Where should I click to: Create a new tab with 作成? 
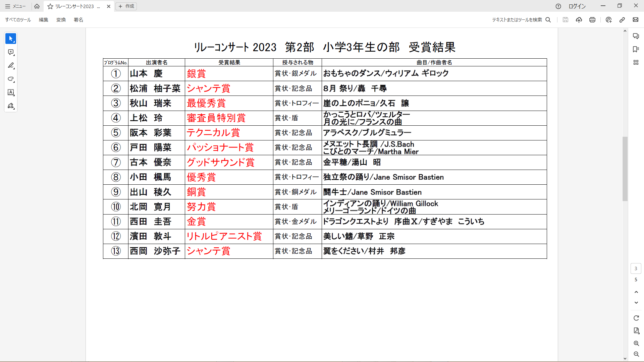point(126,6)
